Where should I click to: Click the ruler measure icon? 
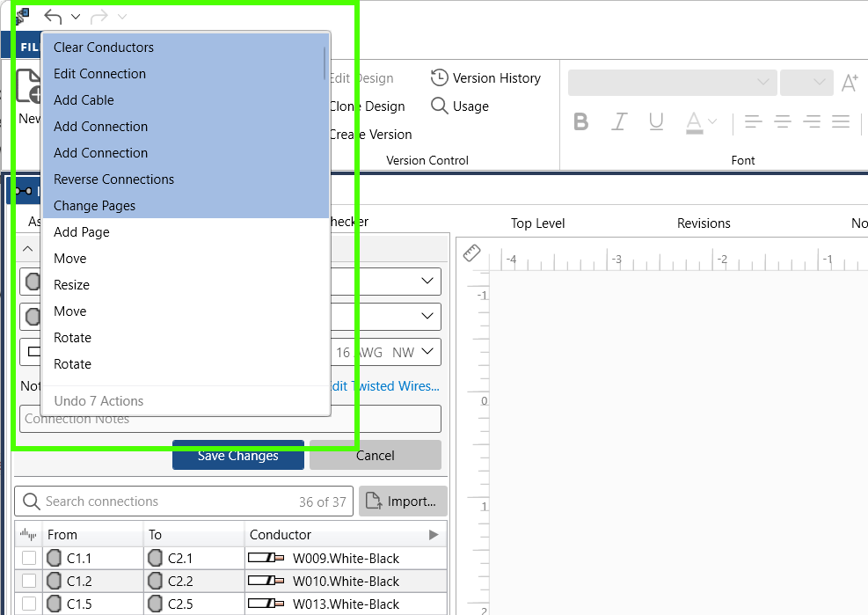pyautogui.click(x=471, y=253)
